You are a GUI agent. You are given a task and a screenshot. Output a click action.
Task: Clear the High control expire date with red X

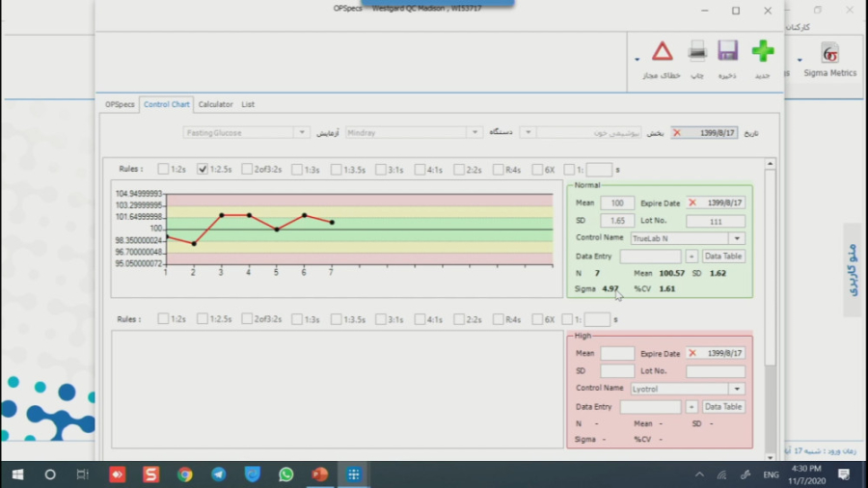pos(692,354)
